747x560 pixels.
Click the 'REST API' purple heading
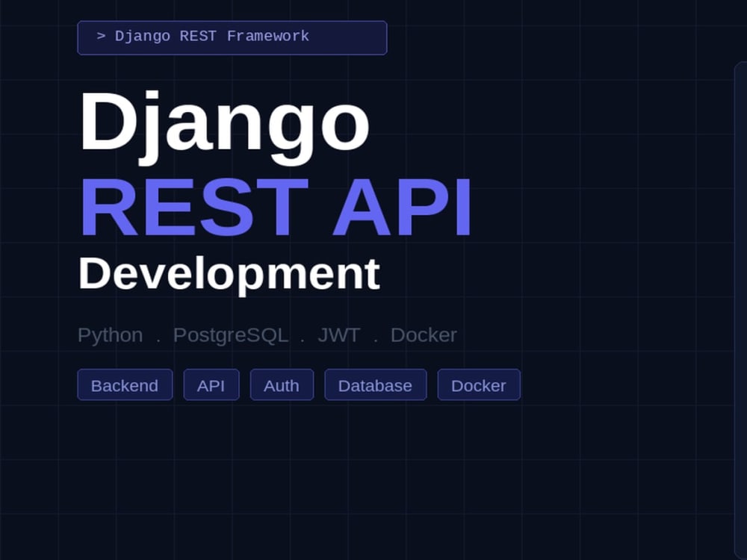pyautogui.click(x=276, y=208)
